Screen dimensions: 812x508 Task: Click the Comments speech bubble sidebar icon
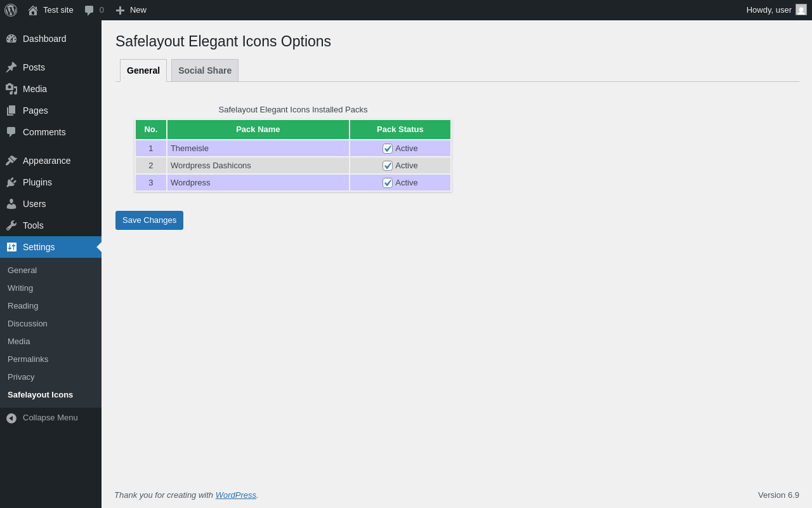(x=11, y=132)
